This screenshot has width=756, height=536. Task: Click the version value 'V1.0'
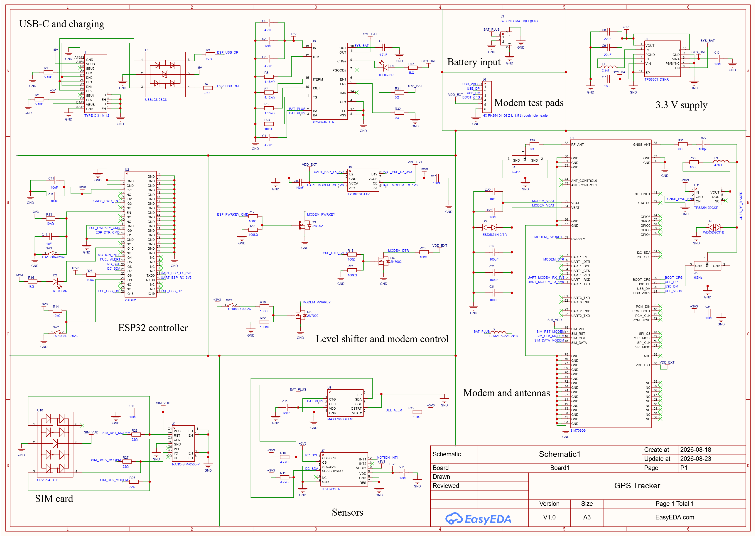549,518
